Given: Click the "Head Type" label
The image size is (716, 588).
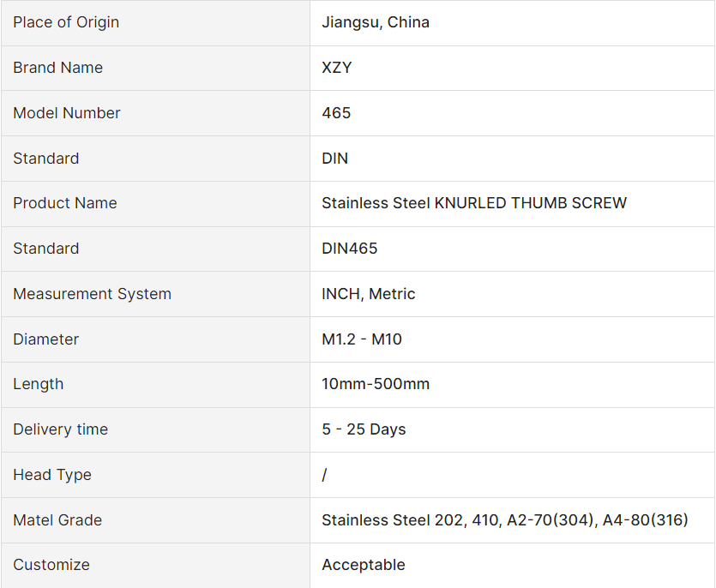Looking at the screenshot, I should [52, 475].
